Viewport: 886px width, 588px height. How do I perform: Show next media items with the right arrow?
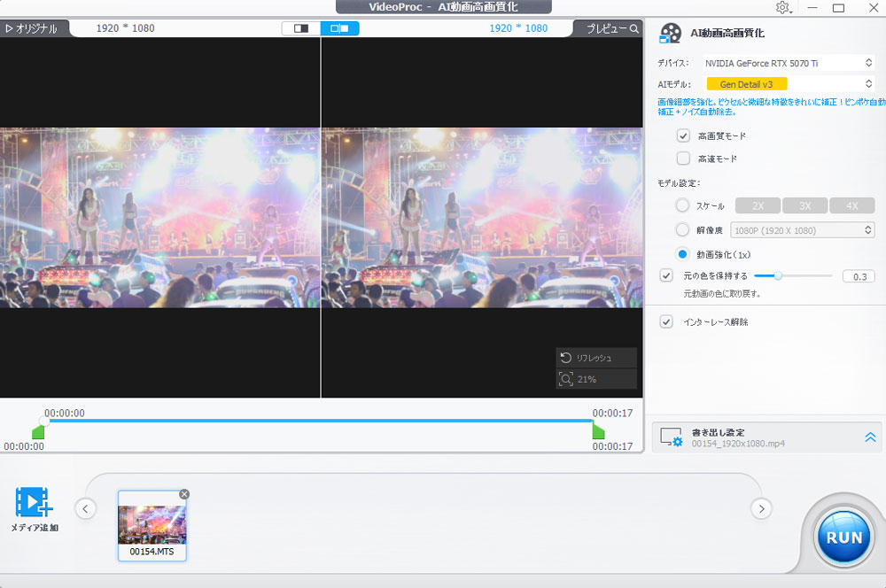761,509
